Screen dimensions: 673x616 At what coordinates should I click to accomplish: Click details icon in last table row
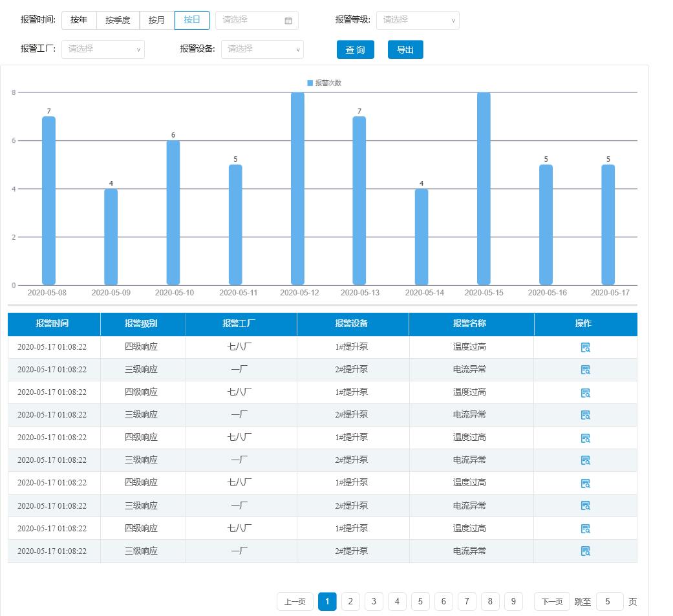click(x=585, y=551)
